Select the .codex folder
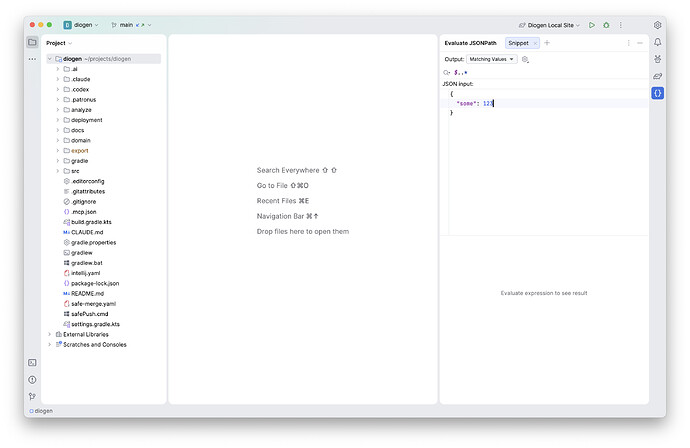The width and height of the screenshot is (690, 448). pos(80,89)
